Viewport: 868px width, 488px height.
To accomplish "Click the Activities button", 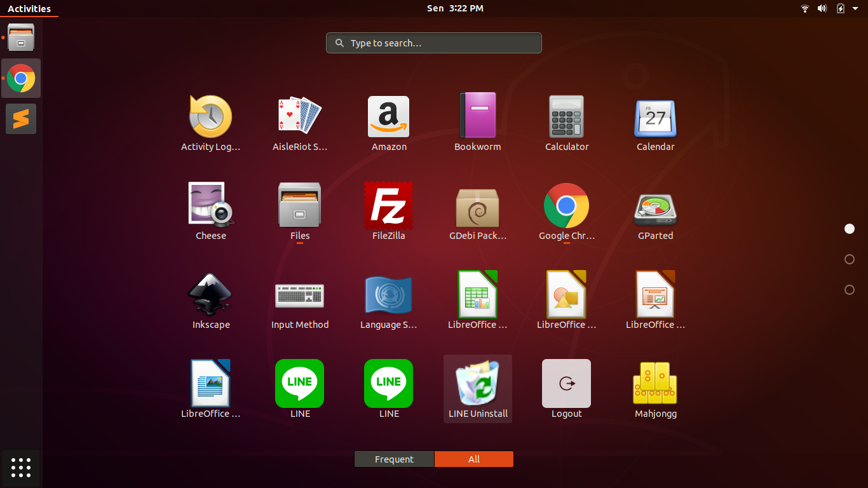I will tap(29, 9).
